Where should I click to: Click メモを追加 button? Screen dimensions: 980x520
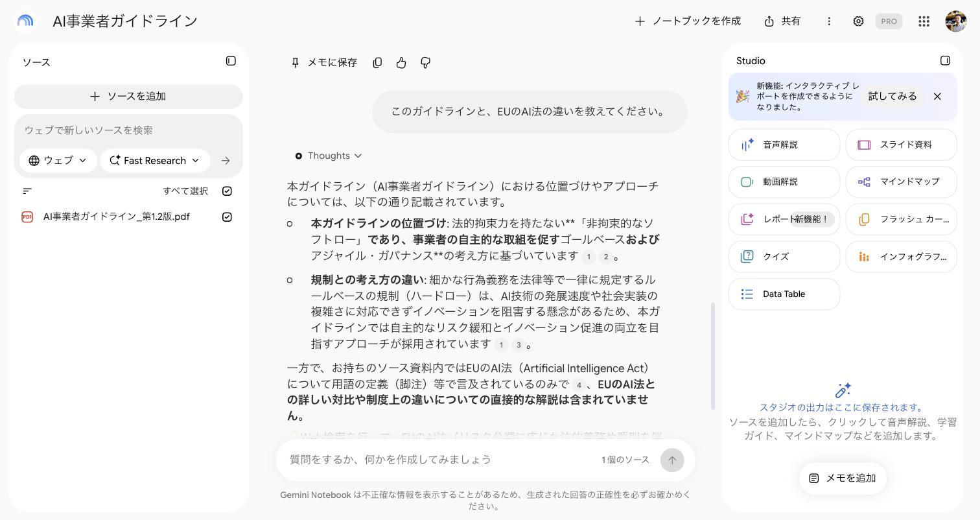[x=843, y=479]
